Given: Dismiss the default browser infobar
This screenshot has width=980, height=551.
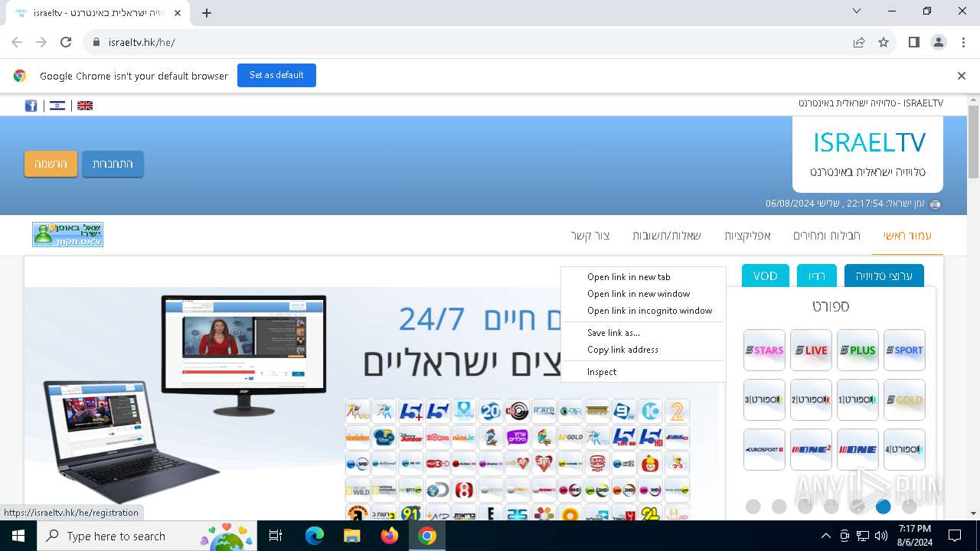Looking at the screenshot, I should pyautogui.click(x=962, y=76).
